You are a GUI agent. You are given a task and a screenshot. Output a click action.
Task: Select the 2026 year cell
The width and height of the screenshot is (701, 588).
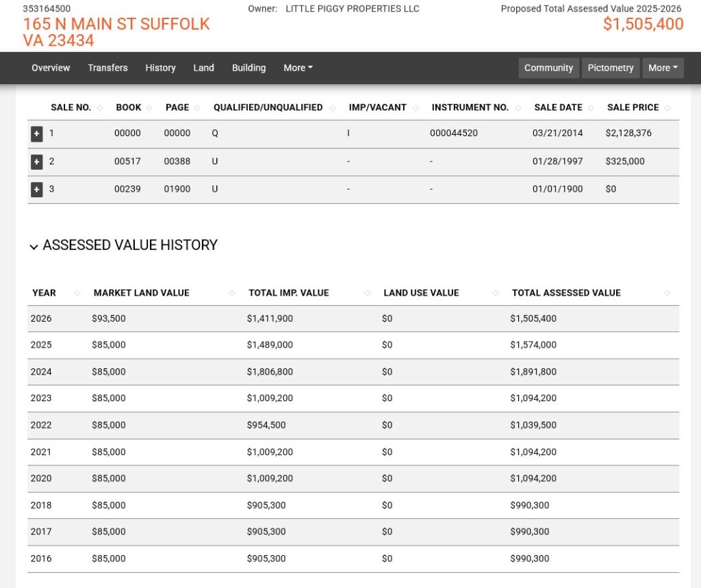41,319
